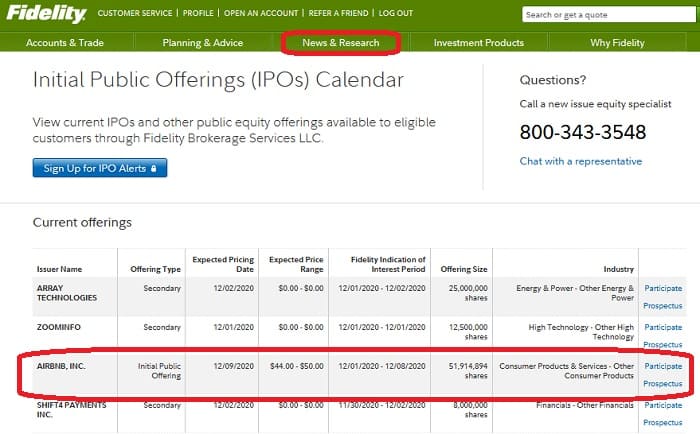Click Chat with a representative link
This screenshot has width=700, height=434.
point(581,161)
